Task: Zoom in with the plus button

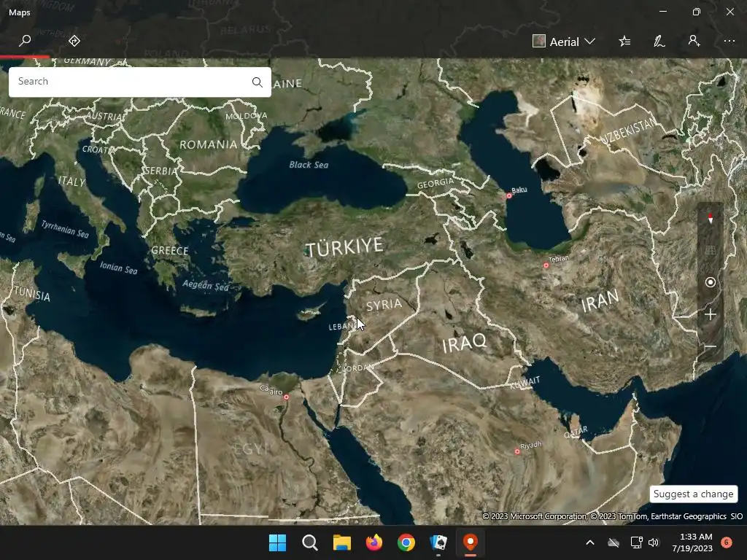Action: click(711, 314)
